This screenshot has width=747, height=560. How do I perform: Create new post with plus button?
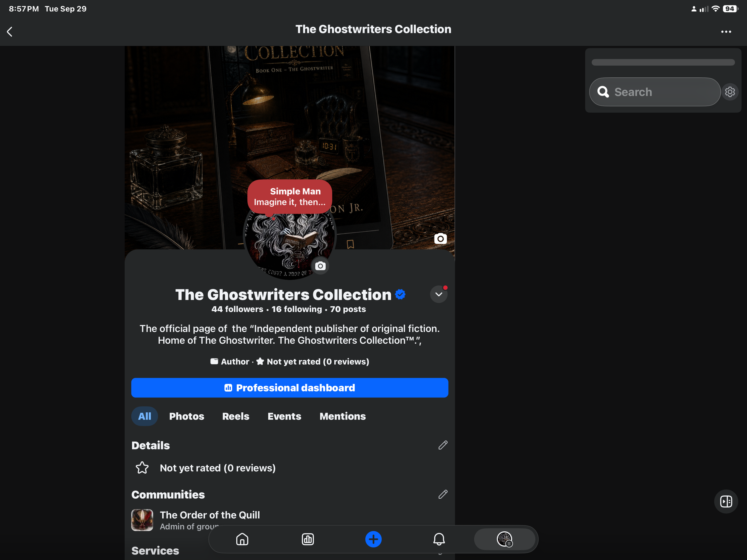[373, 539]
